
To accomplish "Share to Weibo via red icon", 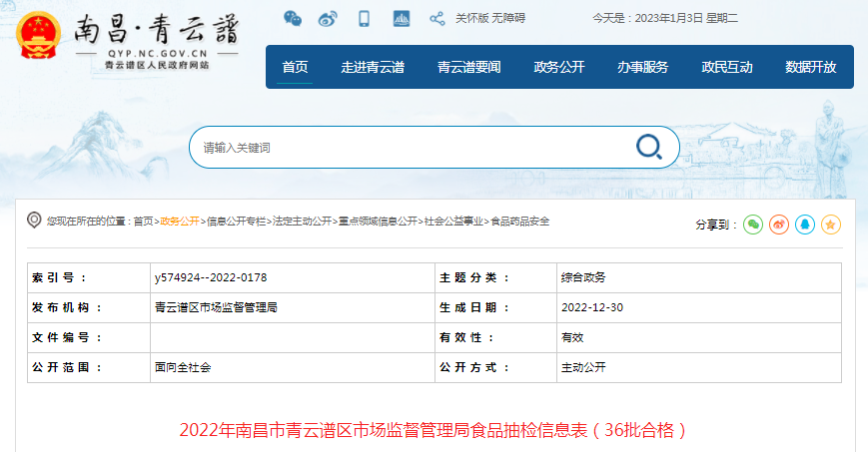I will point(779,225).
